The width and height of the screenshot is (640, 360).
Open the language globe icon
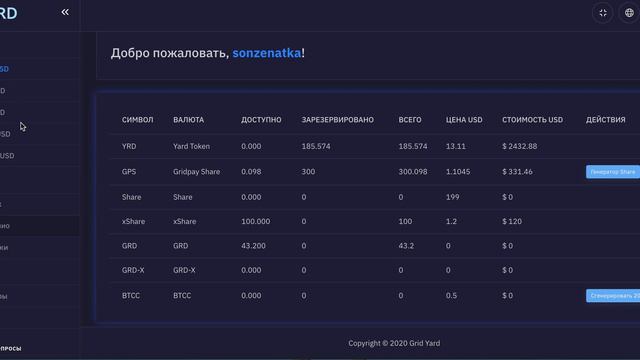[629, 13]
